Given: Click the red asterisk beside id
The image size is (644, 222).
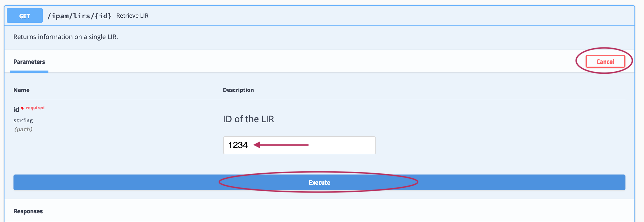Looking at the screenshot, I should click(22, 108).
